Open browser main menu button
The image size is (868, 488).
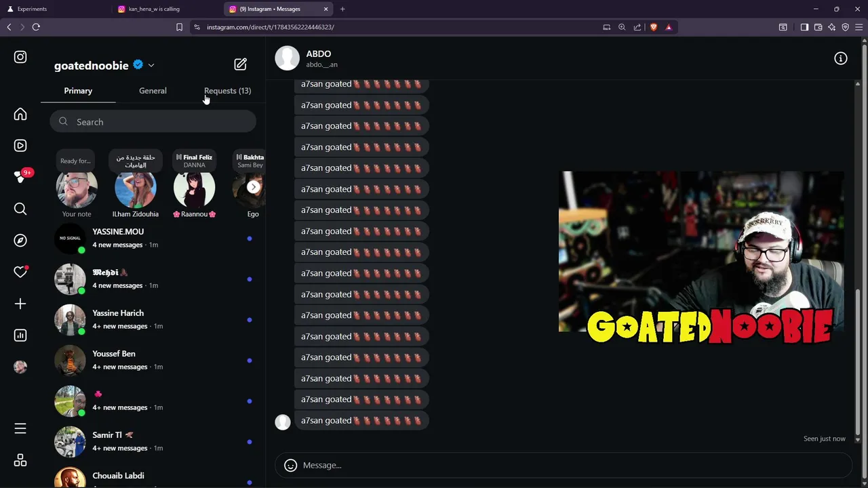point(859,27)
